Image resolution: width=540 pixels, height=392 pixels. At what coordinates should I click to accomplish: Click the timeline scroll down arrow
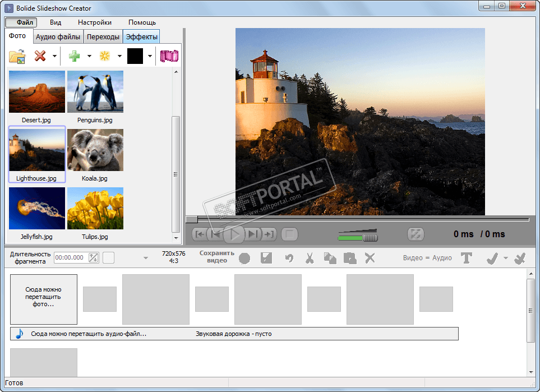click(x=530, y=372)
